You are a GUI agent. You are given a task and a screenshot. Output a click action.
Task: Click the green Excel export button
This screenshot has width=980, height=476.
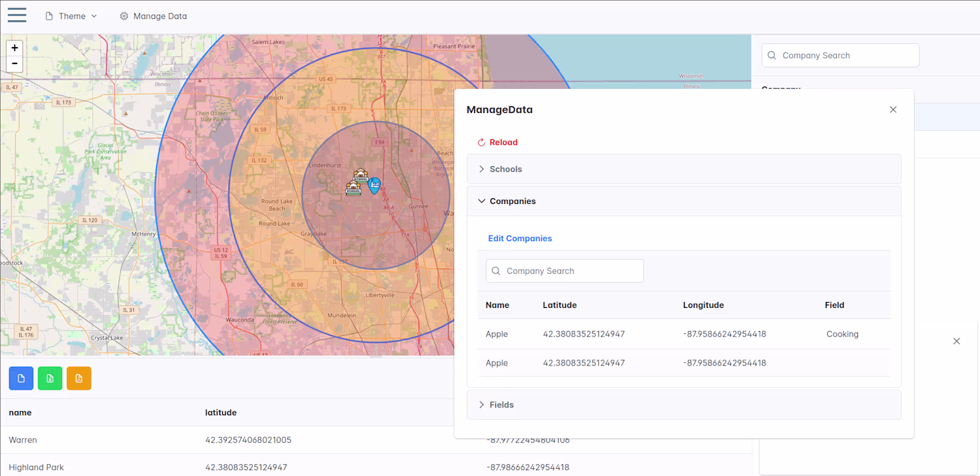[50, 379]
